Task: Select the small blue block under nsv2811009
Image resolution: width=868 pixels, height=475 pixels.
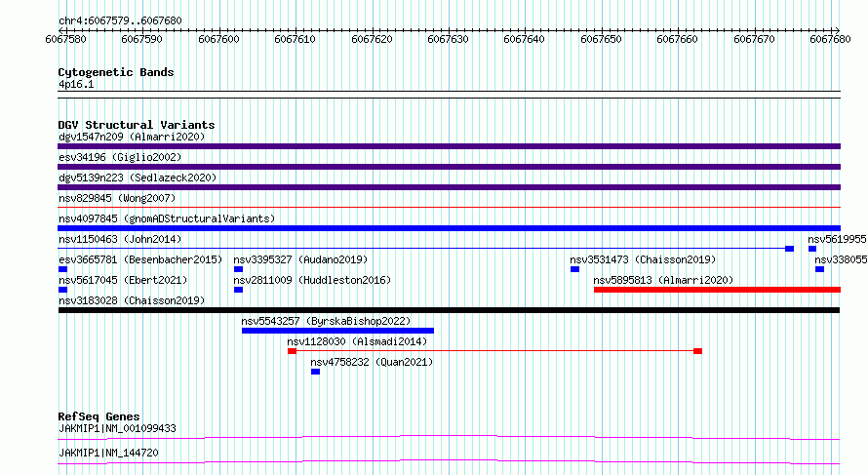Action: (x=238, y=290)
